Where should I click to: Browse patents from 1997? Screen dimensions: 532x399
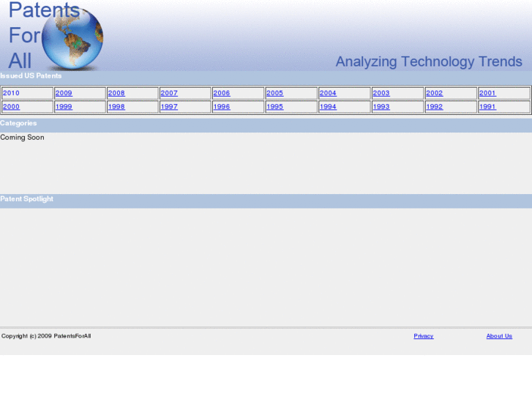click(x=169, y=107)
